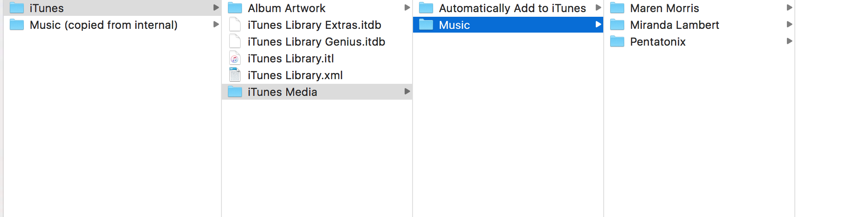Image resolution: width=868 pixels, height=217 pixels.
Task: Expand Music (copied from internal) arrow
Action: (x=216, y=25)
